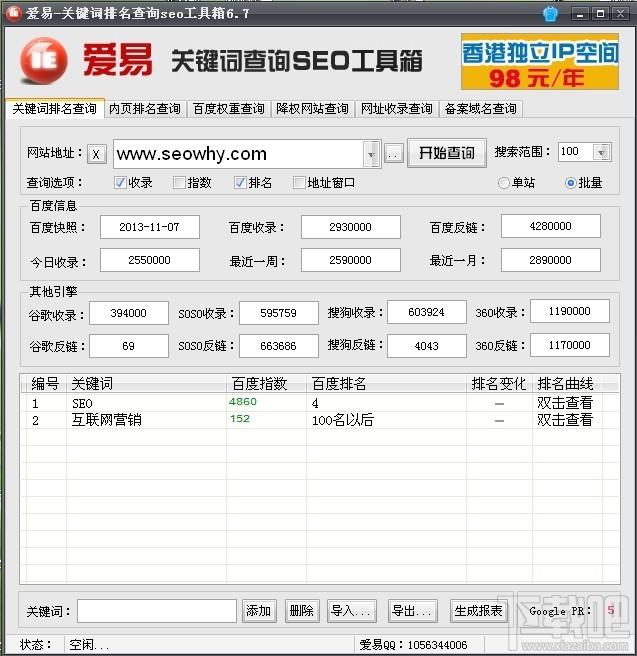Click the 搜狗反链 value 4043

pos(427,346)
